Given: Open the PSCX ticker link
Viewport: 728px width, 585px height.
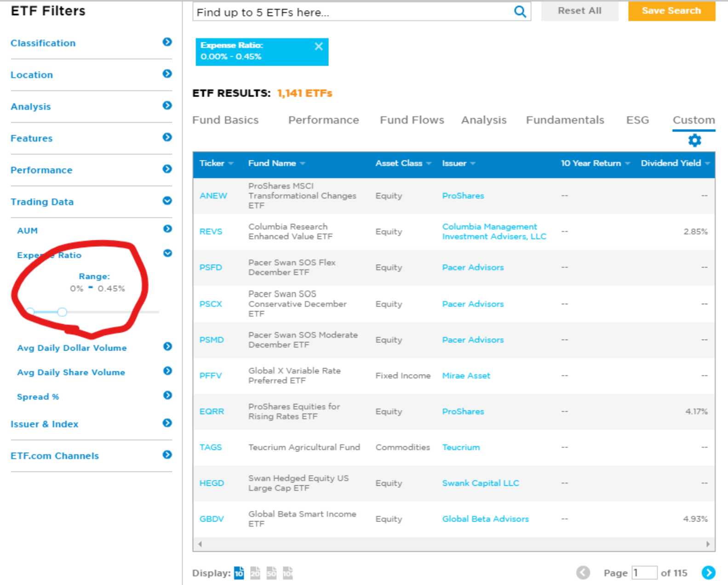Looking at the screenshot, I should tap(211, 304).
